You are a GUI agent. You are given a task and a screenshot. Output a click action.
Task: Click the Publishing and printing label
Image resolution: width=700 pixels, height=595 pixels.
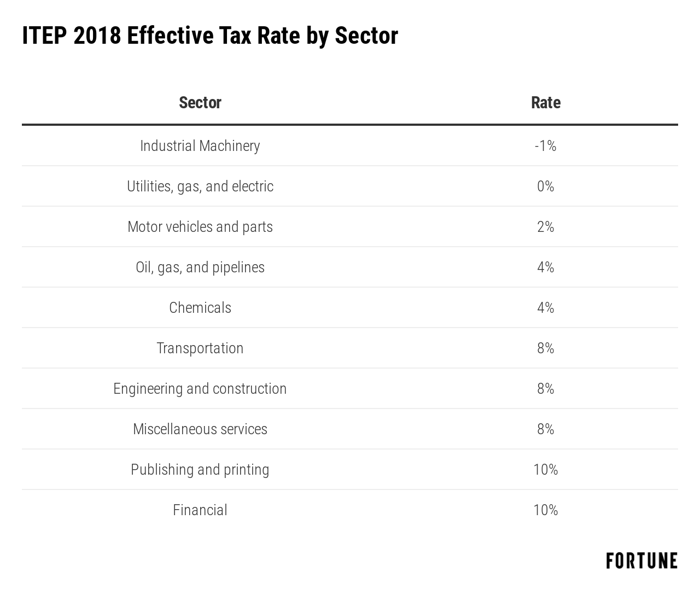pyautogui.click(x=200, y=470)
